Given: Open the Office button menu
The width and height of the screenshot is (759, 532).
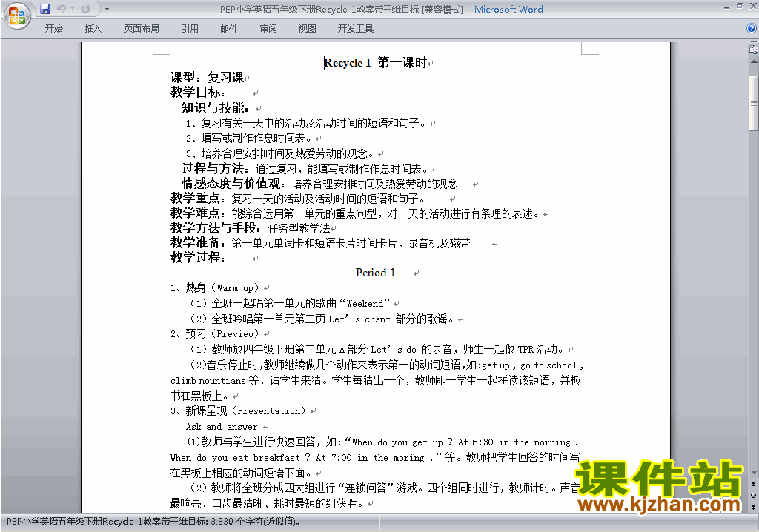Looking at the screenshot, I should click(17, 16).
